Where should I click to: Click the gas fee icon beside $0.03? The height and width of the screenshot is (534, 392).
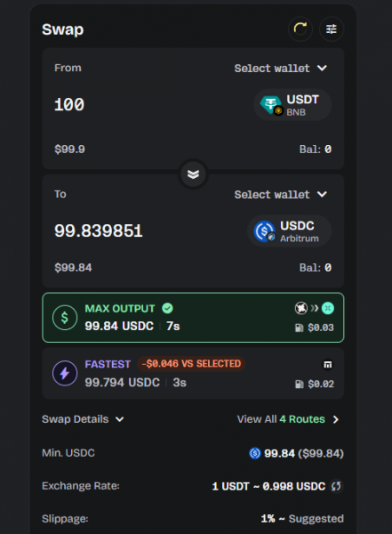299,328
